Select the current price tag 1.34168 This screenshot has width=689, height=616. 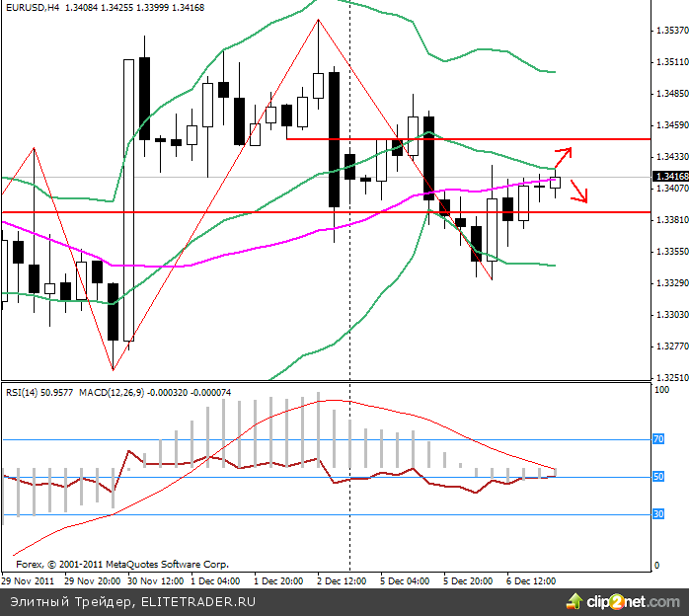(x=672, y=177)
